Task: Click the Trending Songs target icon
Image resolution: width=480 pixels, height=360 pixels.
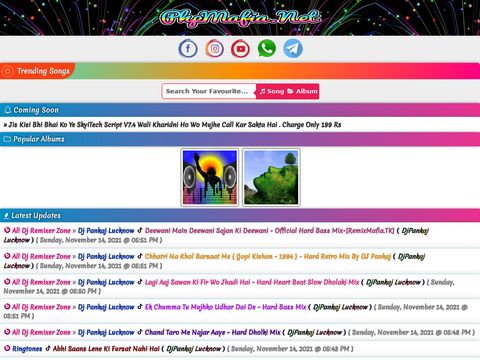Action: coord(7,71)
